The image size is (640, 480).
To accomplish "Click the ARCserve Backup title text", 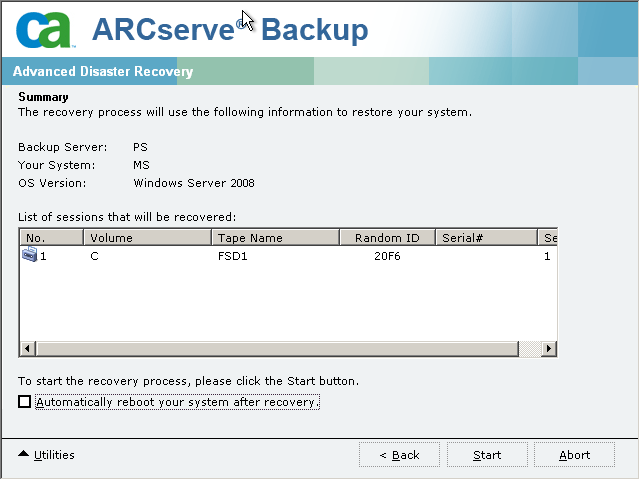I will [230, 29].
